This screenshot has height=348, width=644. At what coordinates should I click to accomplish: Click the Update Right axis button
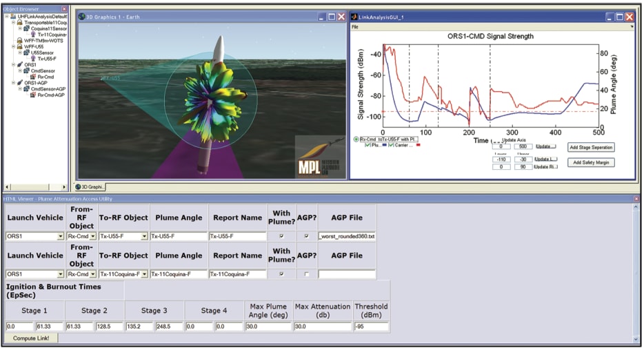click(x=546, y=166)
